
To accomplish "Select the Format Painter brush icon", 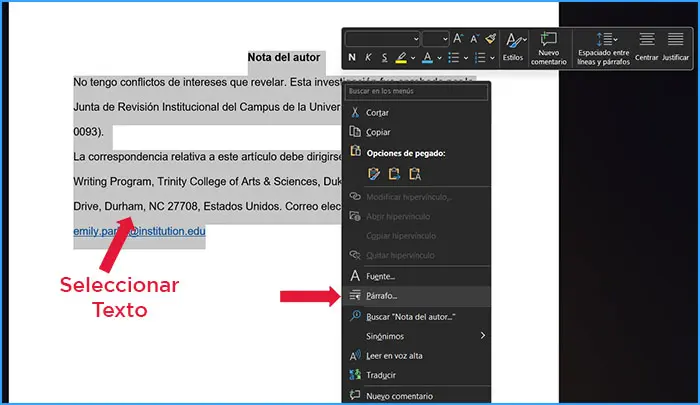I will (491, 39).
